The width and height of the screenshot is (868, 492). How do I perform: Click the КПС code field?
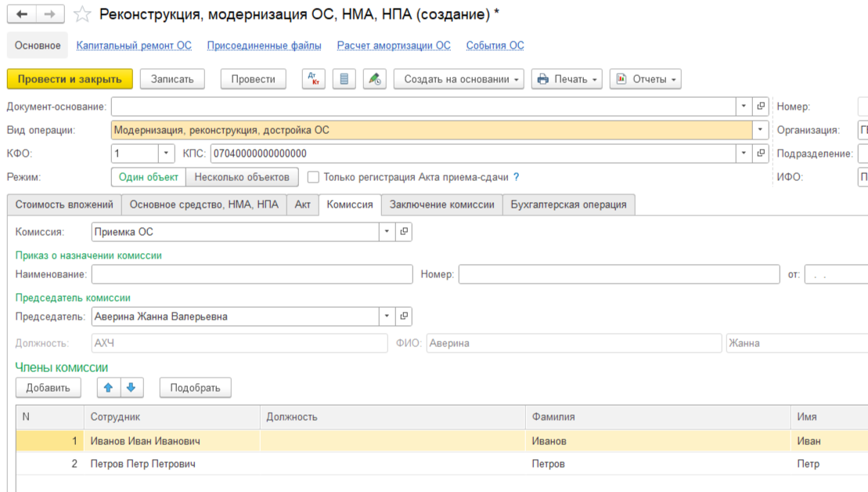(x=473, y=154)
